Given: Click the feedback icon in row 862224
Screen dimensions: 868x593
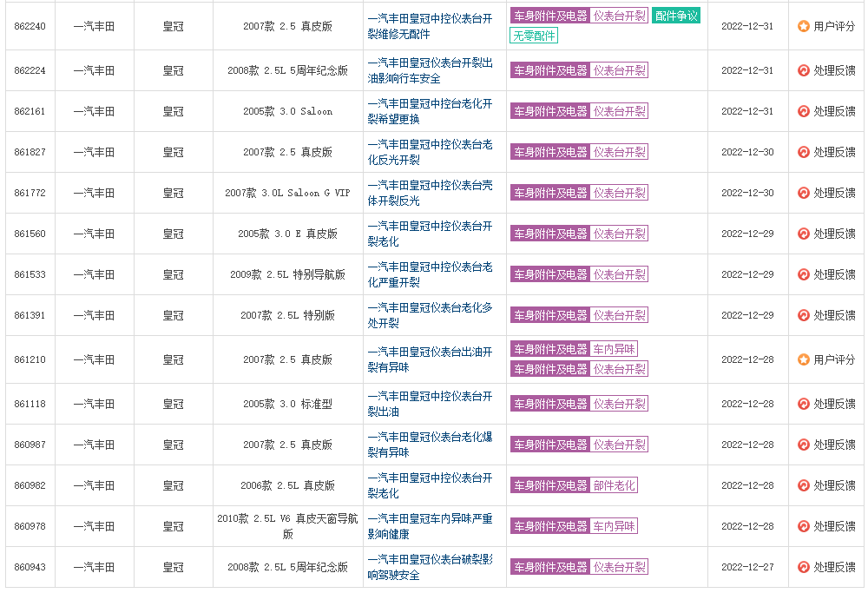Looking at the screenshot, I should click(x=803, y=70).
